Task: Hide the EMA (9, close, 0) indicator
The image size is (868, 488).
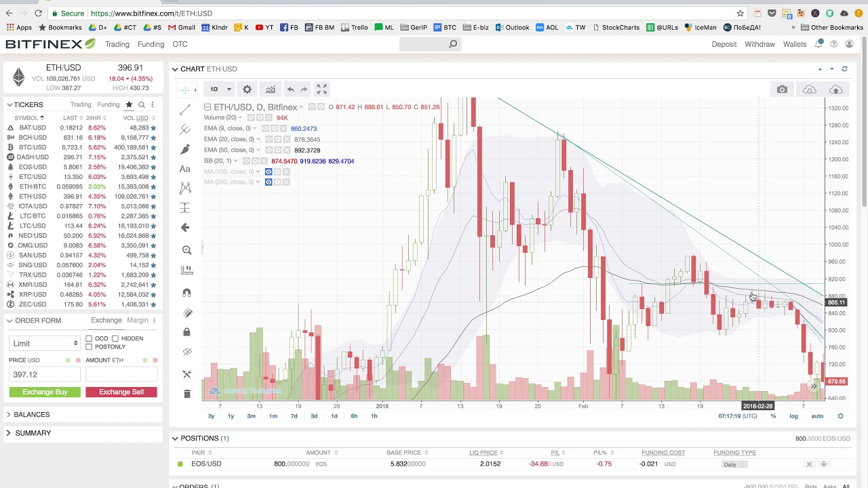Action: pos(265,129)
